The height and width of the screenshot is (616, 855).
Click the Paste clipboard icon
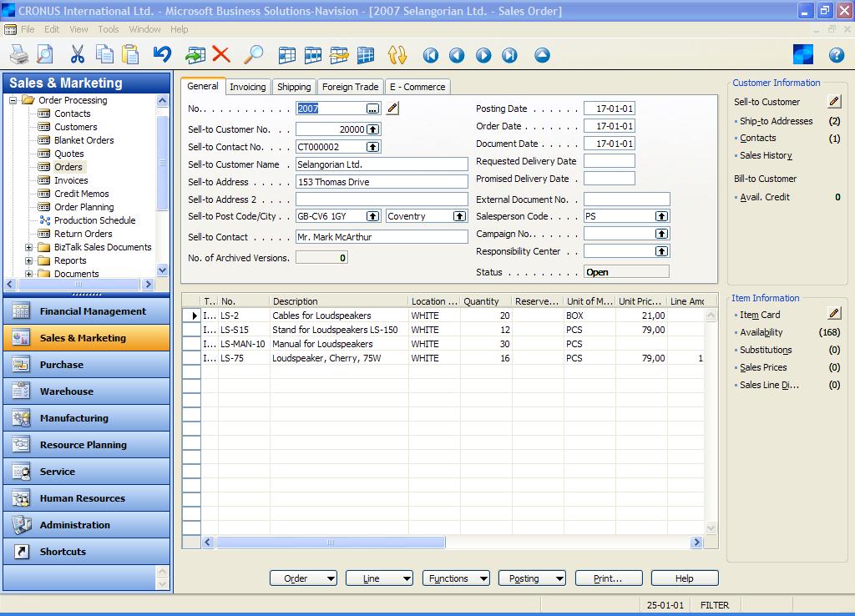pyautogui.click(x=130, y=54)
